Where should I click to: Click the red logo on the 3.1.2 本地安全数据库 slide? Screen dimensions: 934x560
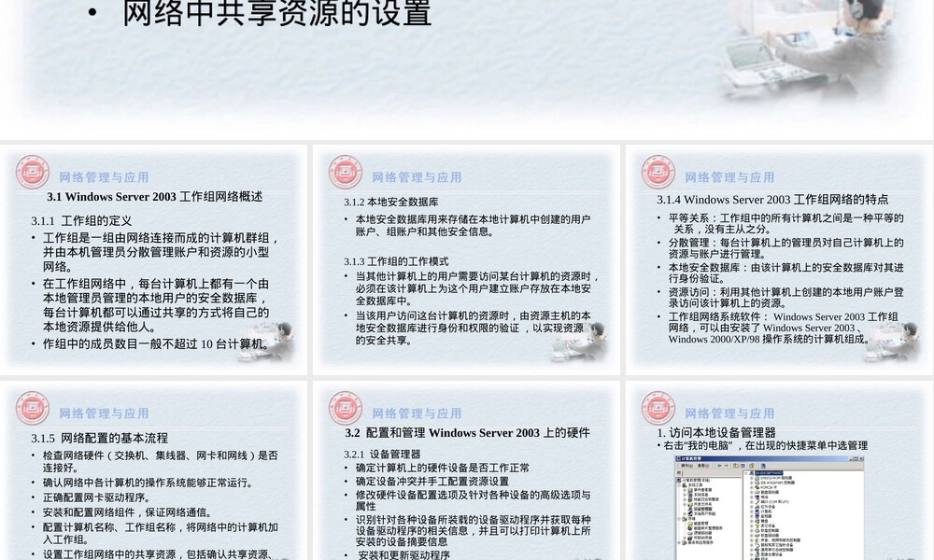[x=346, y=172]
